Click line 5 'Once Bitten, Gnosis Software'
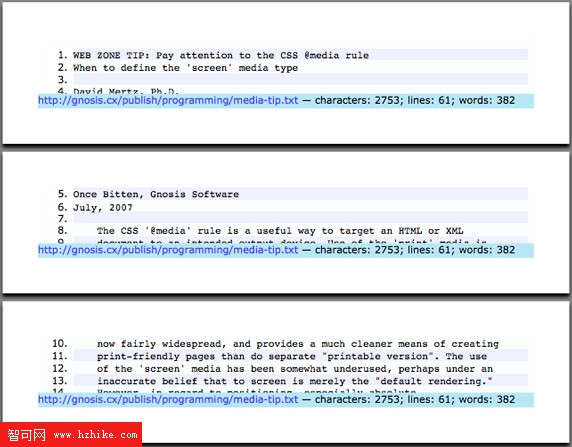 (156, 194)
